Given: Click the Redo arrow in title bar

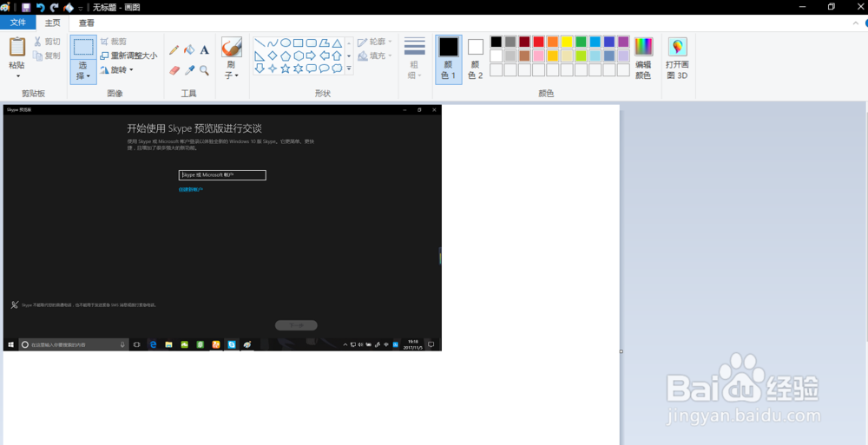Looking at the screenshot, I should (54, 7).
